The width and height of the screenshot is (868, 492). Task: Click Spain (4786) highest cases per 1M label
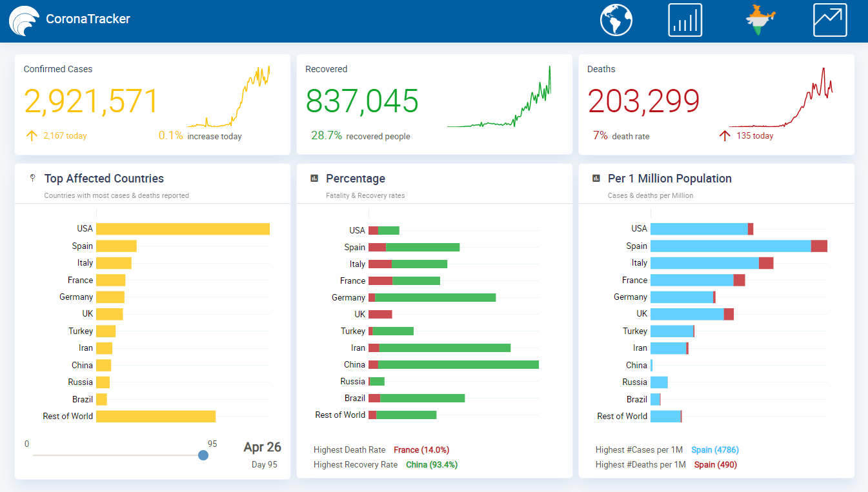[715, 450]
